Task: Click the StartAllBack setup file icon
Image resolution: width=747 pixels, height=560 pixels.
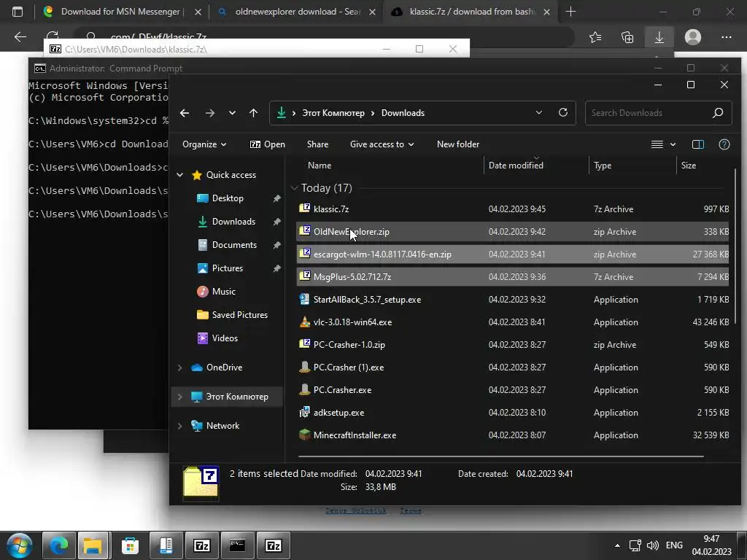Action: click(x=304, y=299)
